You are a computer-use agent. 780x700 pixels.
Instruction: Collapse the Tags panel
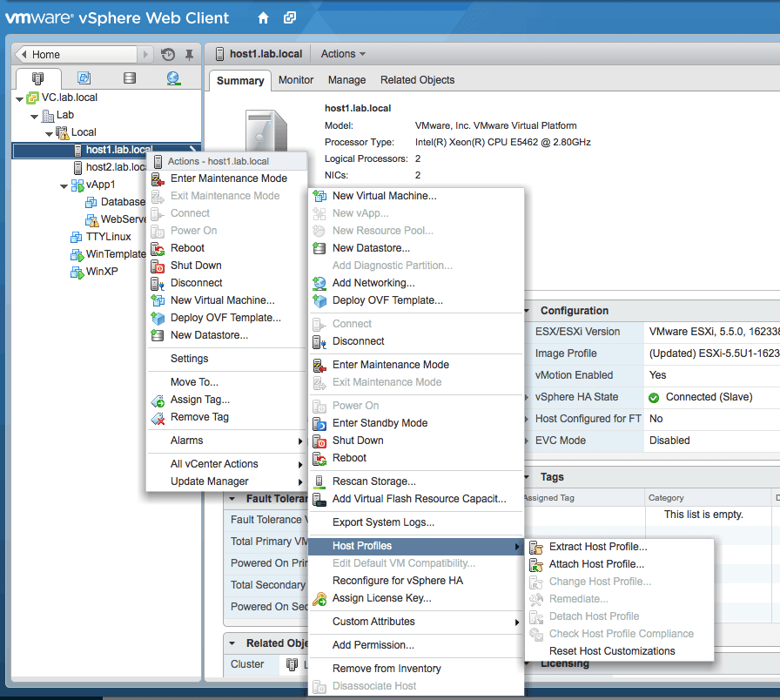click(527, 477)
